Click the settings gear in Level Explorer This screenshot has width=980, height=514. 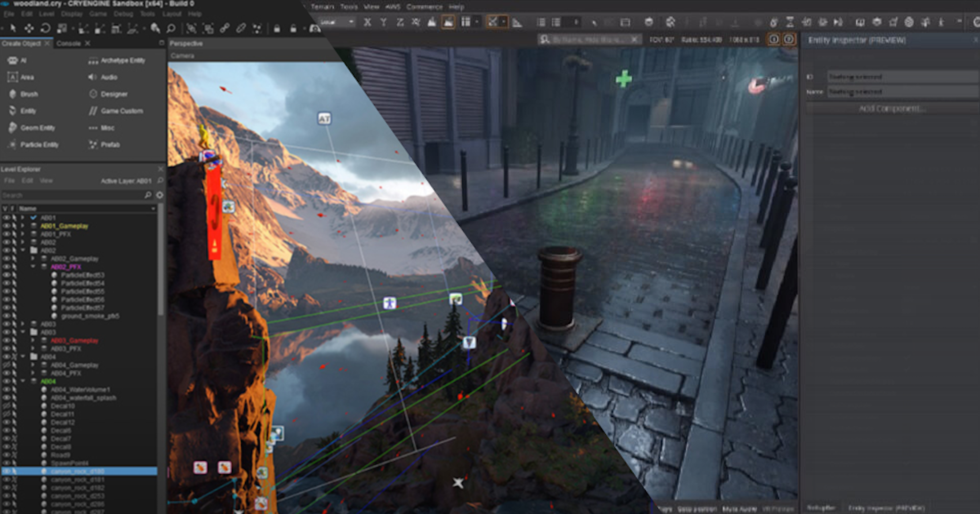160,195
